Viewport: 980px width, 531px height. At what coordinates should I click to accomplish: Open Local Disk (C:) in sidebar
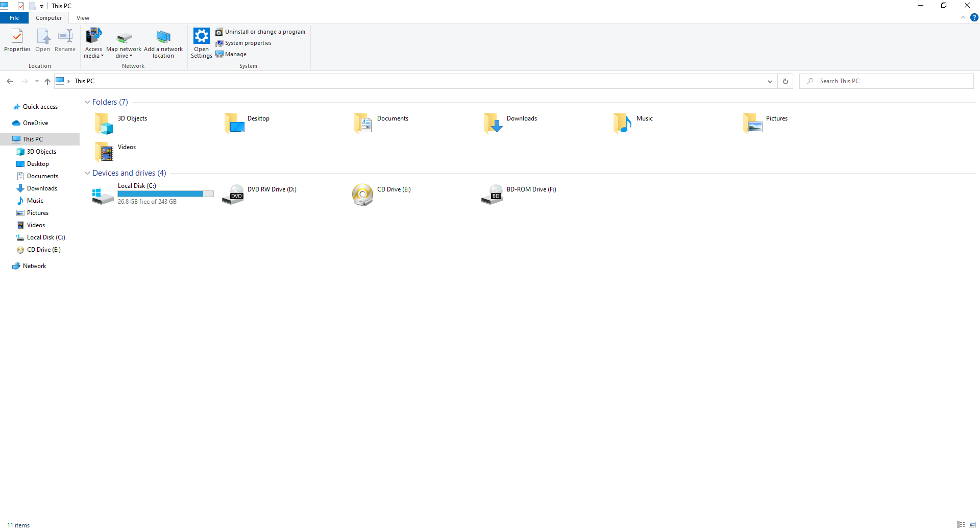[46, 237]
